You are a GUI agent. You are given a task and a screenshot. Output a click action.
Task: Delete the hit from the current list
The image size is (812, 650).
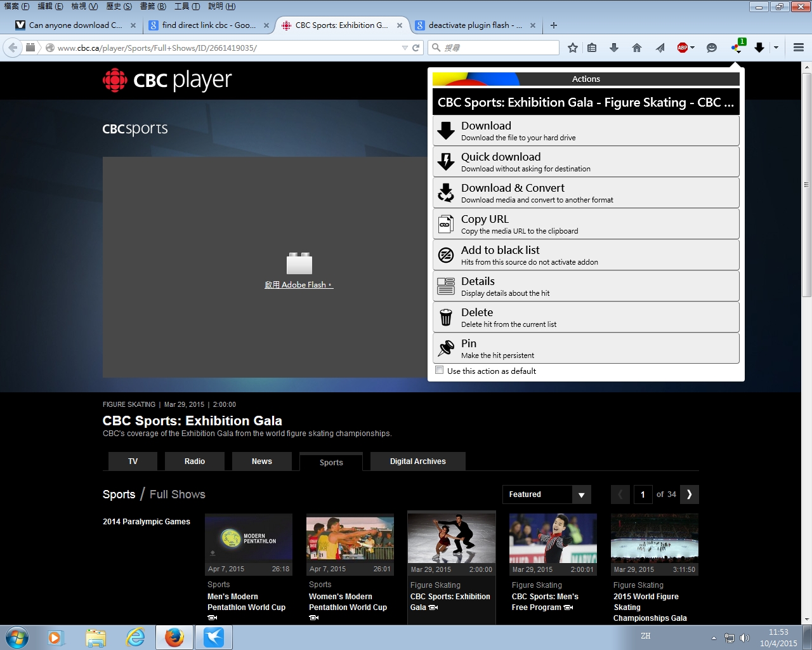[586, 317]
